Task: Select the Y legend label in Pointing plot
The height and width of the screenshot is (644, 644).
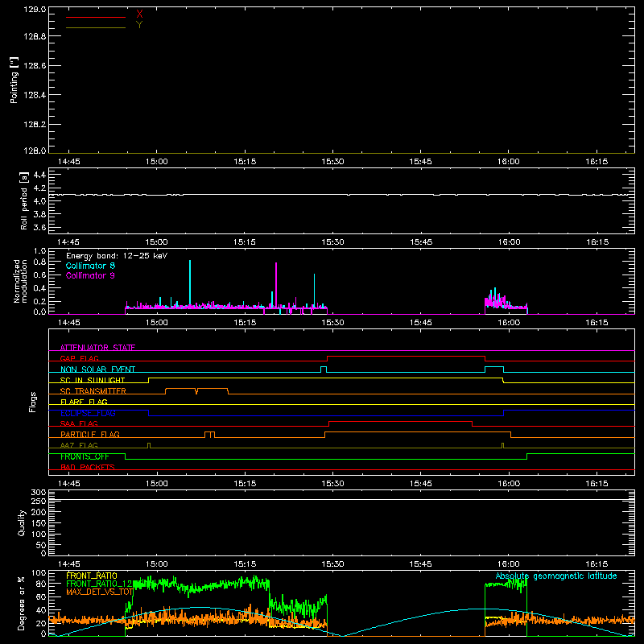Action: (139, 25)
